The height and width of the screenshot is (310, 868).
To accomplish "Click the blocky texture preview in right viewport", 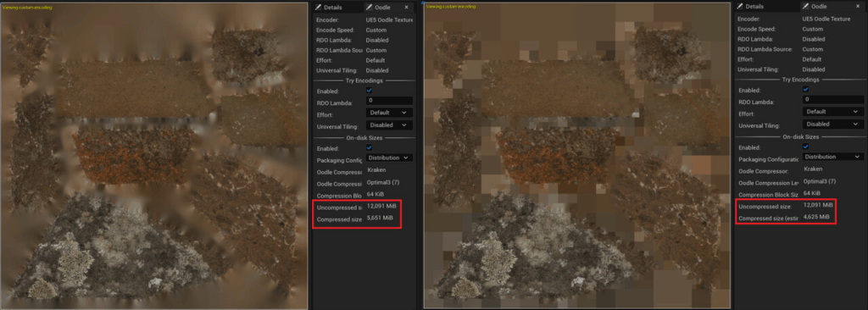I will pos(577,155).
